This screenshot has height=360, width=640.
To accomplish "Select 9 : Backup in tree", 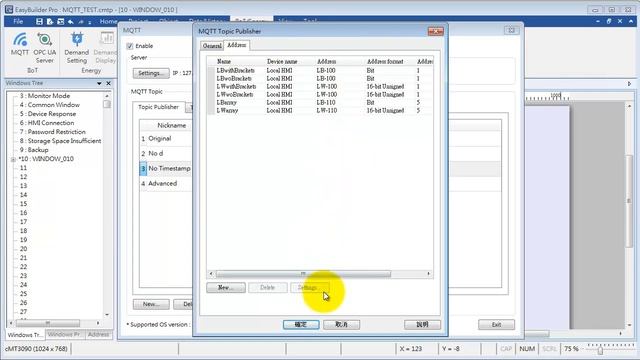I will coord(34,150).
